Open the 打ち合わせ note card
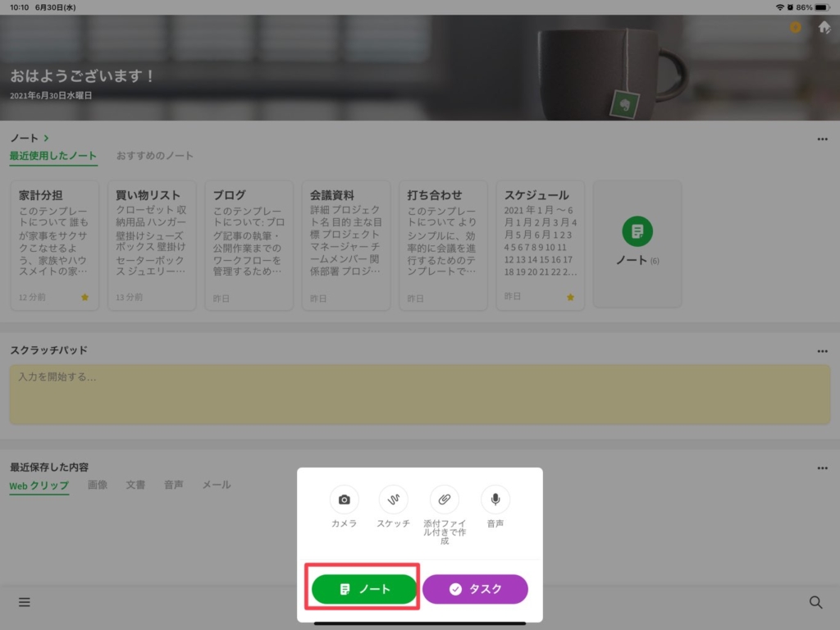The height and width of the screenshot is (630, 840). tap(443, 245)
